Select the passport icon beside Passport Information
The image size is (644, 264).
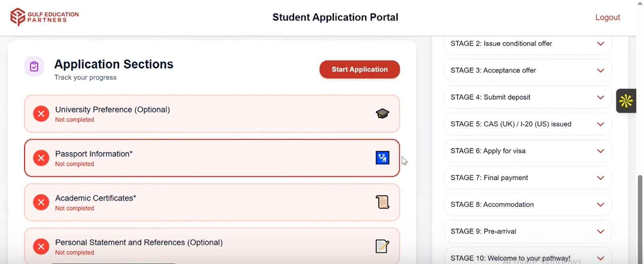point(382,158)
